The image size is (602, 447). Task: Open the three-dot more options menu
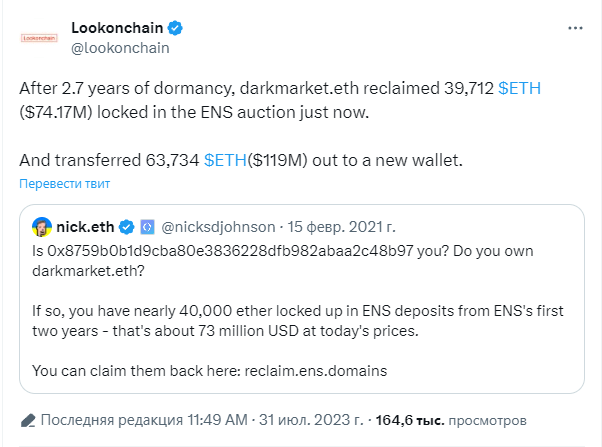point(575,28)
